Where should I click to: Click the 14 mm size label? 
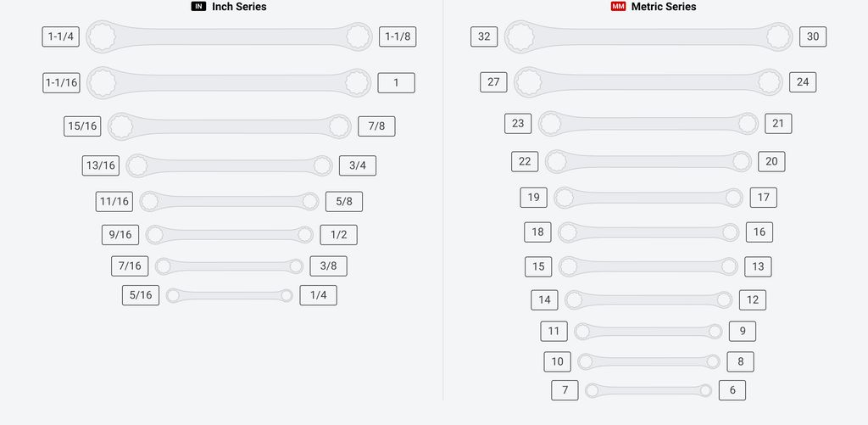coord(544,299)
